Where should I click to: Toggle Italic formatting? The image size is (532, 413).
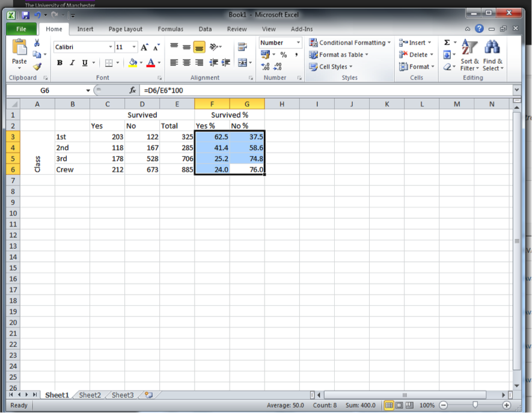(72, 63)
